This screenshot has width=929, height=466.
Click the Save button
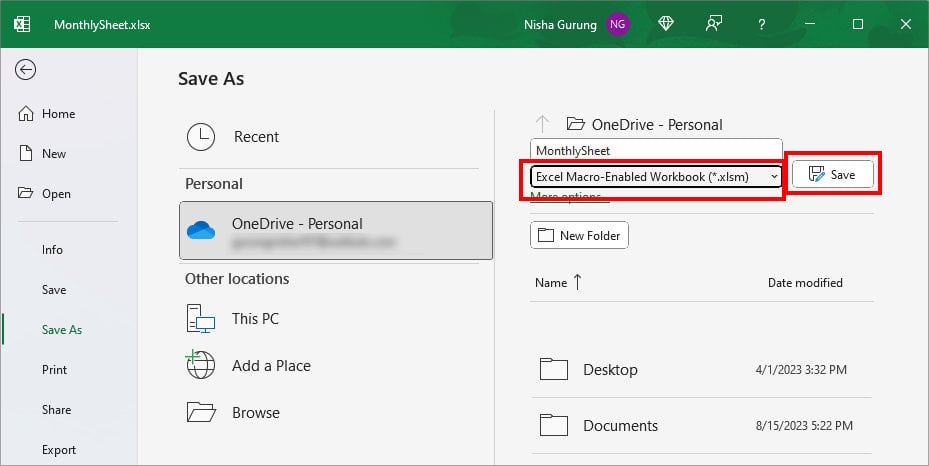(x=832, y=174)
